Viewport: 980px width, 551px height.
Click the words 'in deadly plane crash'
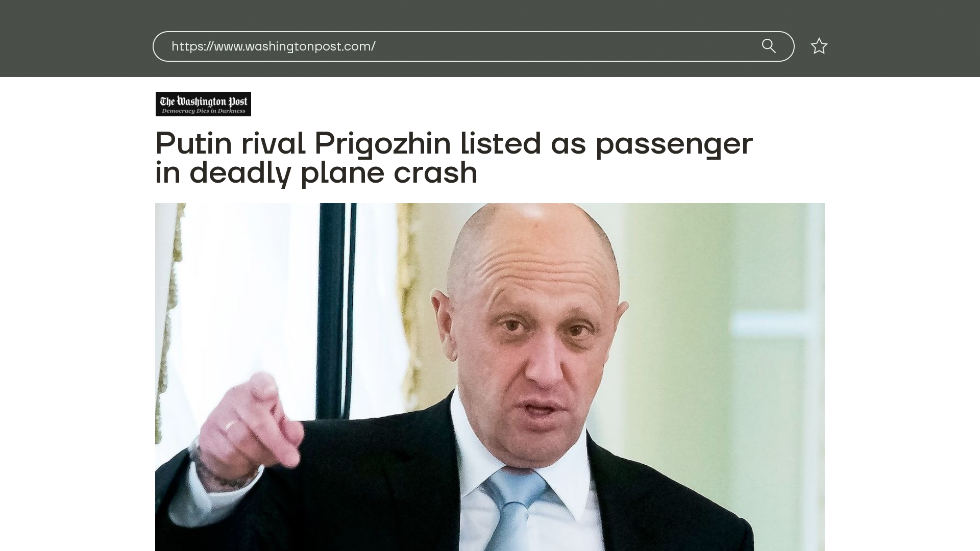click(316, 172)
